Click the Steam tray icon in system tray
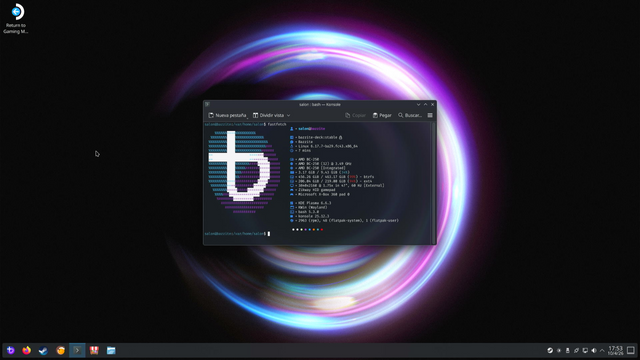The width and height of the screenshot is (640, 360). click(550, 350)
